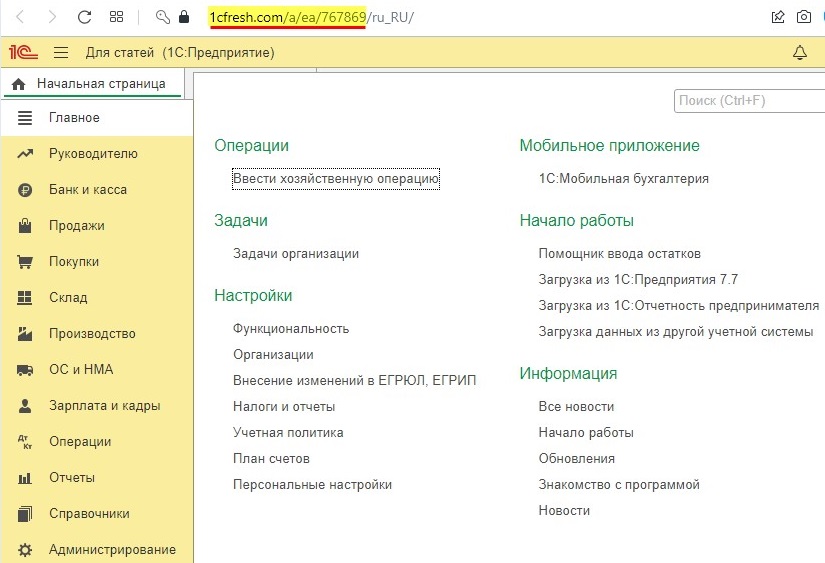Open Начало работы link under Информация
Image resolution: width=825 pixels, height=563 pixels.
click(586, 433)
